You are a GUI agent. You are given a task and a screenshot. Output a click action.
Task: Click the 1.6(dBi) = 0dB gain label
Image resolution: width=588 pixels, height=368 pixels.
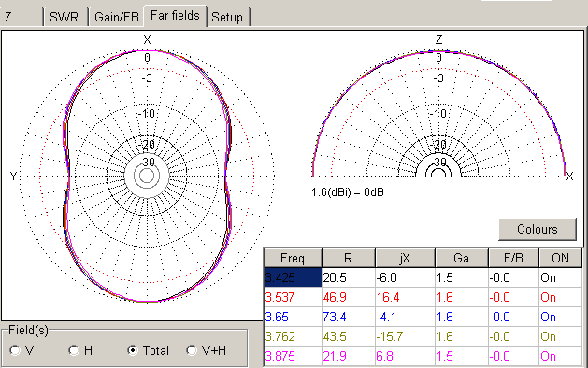(x=347, y=192)
